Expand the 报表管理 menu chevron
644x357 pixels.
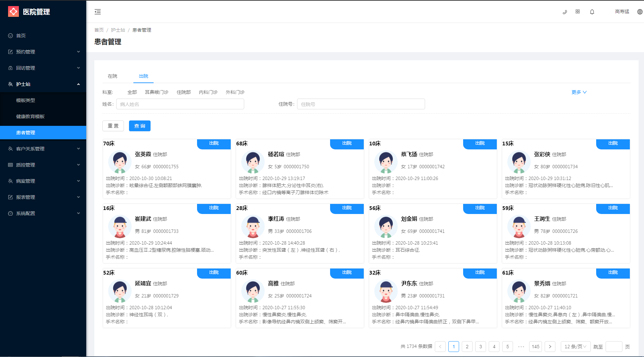pos(78,197)
